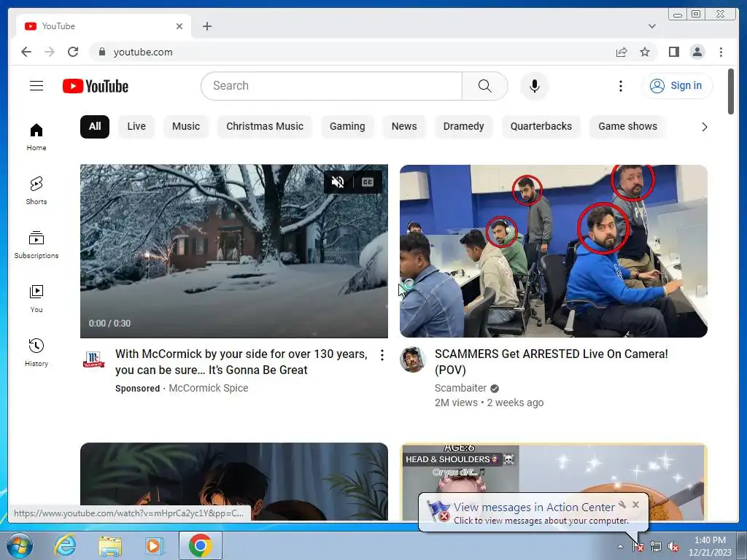747x560 pixels.
Task: Click the YouTube logo
Action: click(96, 86)
